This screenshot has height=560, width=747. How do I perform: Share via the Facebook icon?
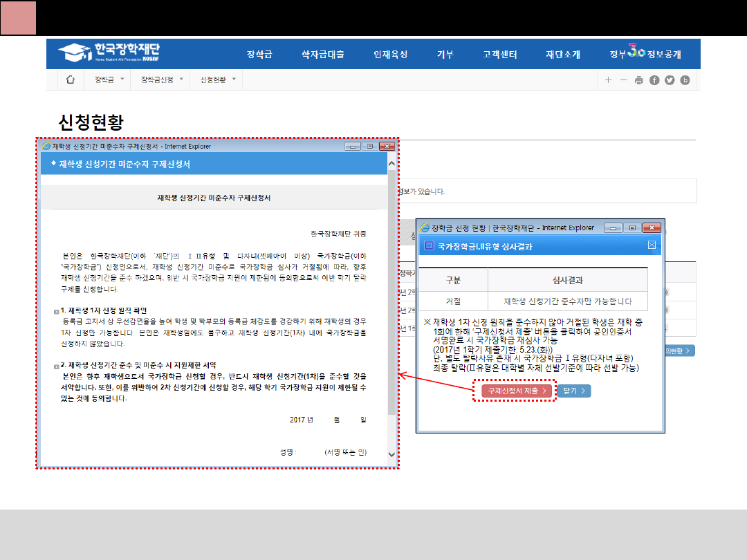click(654, 80)
